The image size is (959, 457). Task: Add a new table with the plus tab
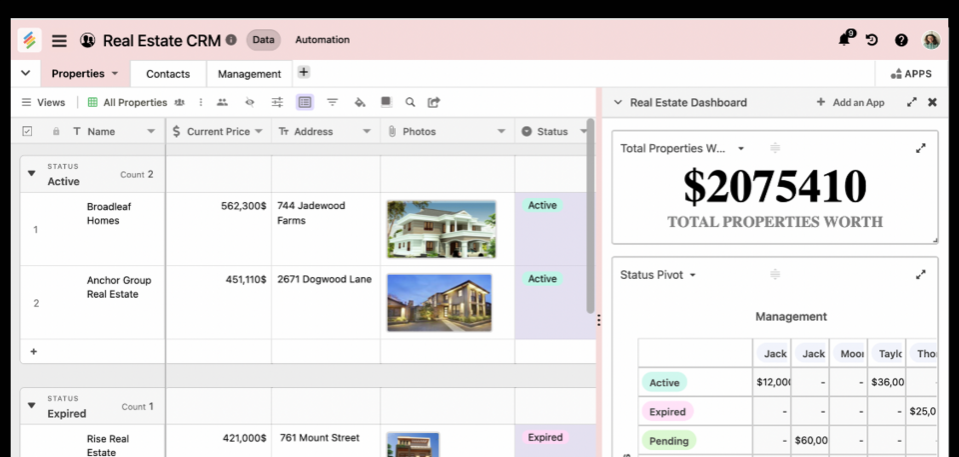pos(303,72)
